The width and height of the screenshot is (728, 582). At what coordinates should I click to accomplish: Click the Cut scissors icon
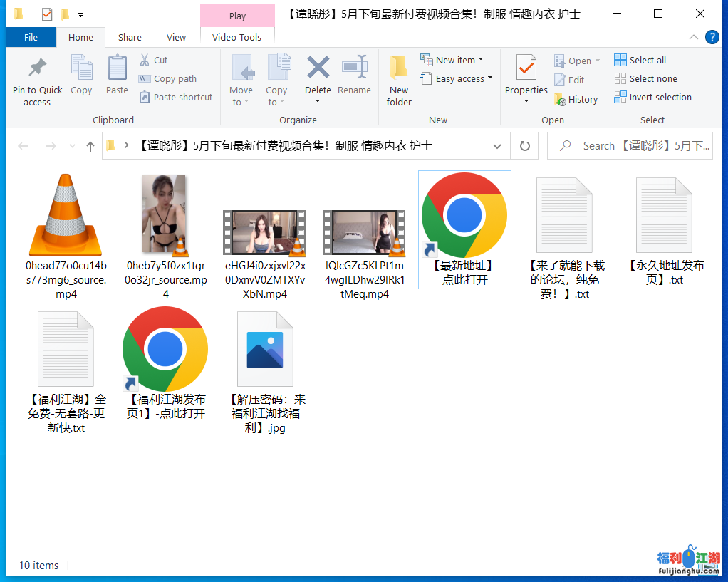tap(145, 60)
